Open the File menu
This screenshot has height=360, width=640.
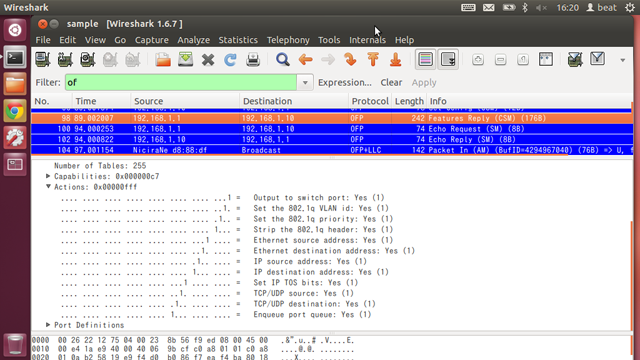[43, 40]
